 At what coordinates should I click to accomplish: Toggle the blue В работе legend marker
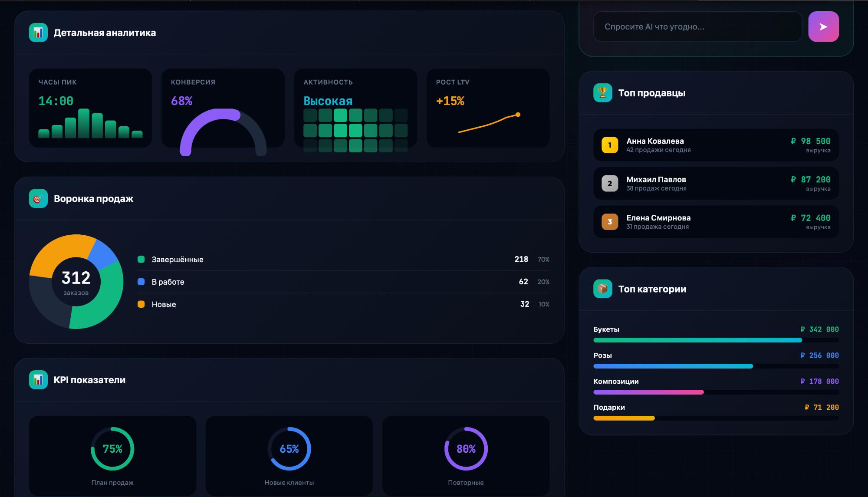click(x=141, y=282)
